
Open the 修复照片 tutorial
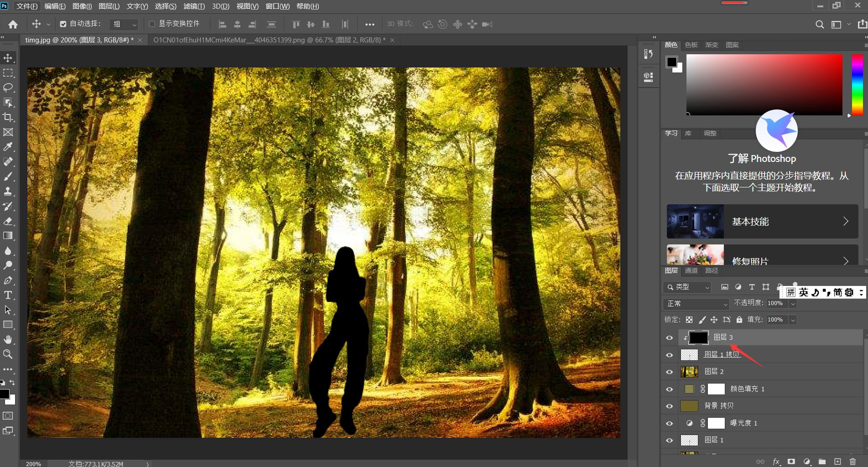pyautogui.click(x=762, y=255)
